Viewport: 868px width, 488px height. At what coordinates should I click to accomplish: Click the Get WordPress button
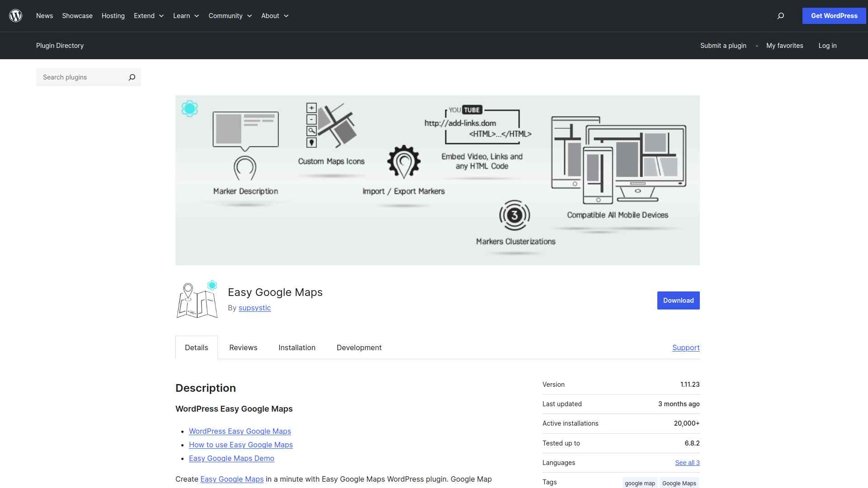pyautogui.click(x=834, y=16)
